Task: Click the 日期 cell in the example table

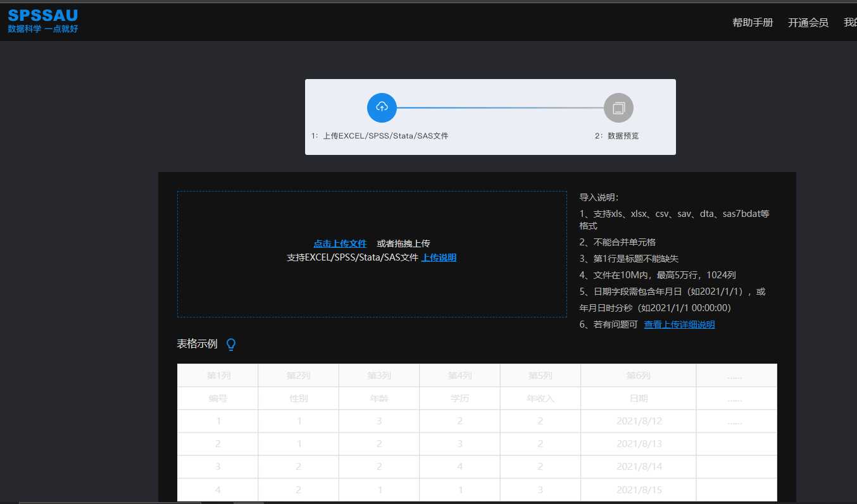Action: pos(639,398)
